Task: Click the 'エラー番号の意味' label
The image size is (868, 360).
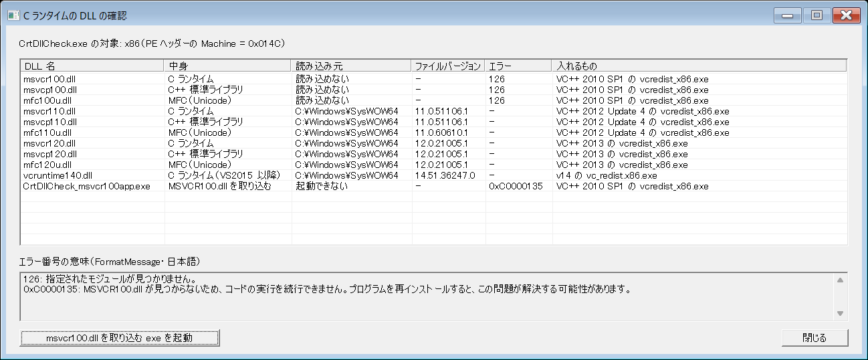Action: pos(110,260)
